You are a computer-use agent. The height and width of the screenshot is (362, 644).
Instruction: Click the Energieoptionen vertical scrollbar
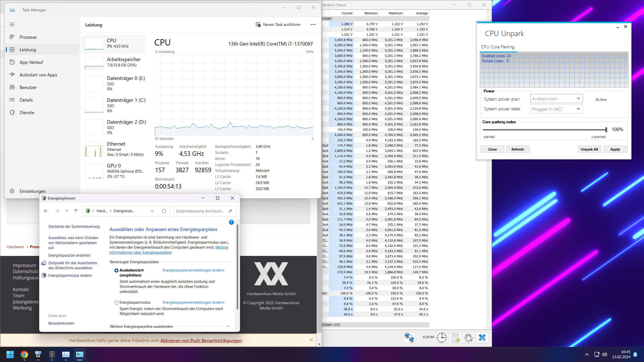tap(237, 266)
